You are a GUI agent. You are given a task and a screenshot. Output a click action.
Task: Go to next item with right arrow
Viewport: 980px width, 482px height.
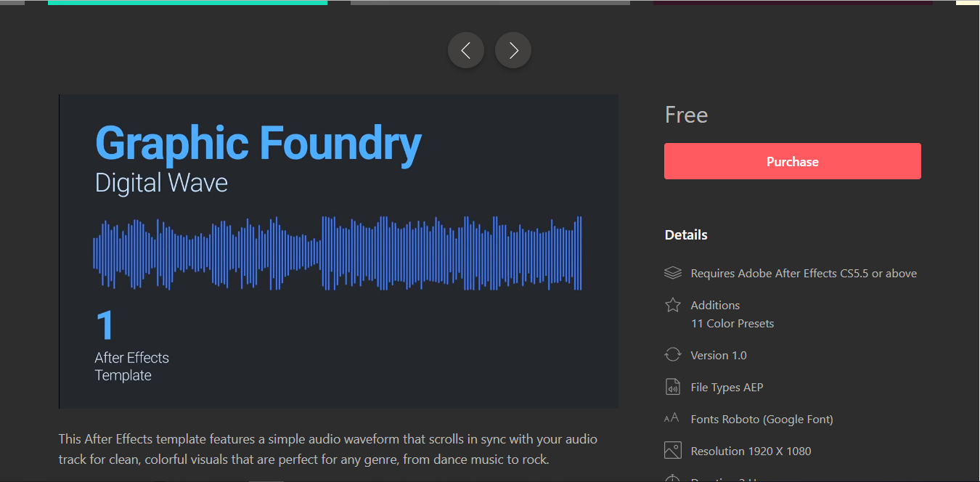point(513,50)
